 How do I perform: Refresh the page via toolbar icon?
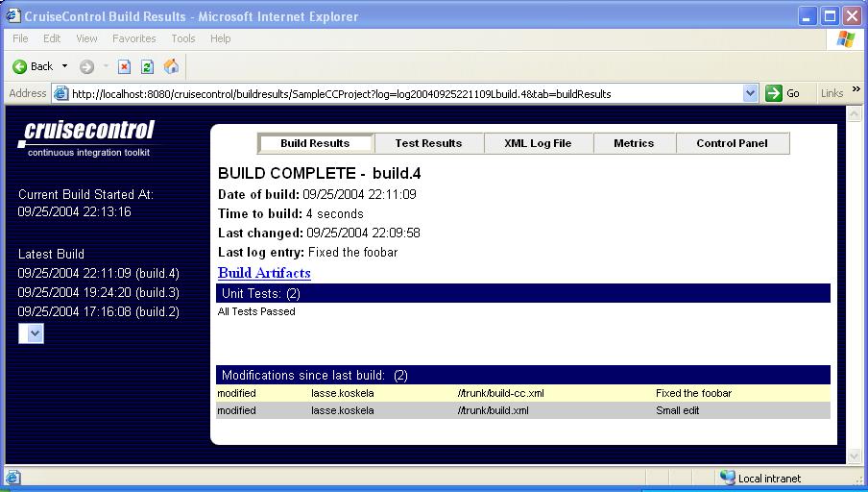coord(147,67)
